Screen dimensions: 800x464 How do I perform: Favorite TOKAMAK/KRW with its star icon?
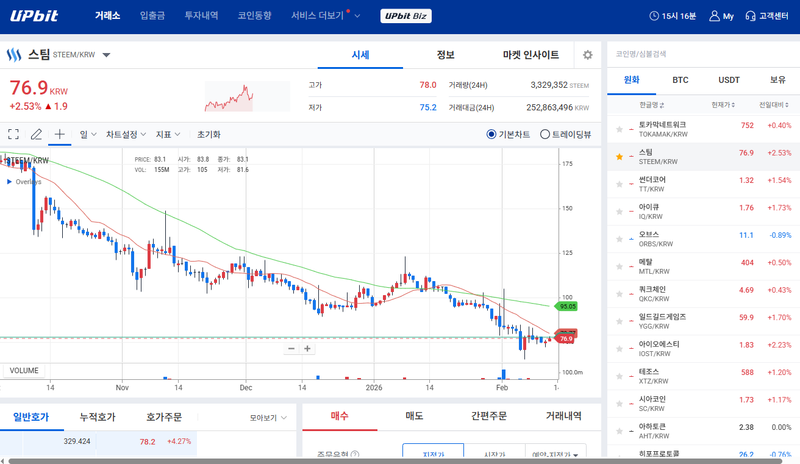tap(620, 129)
